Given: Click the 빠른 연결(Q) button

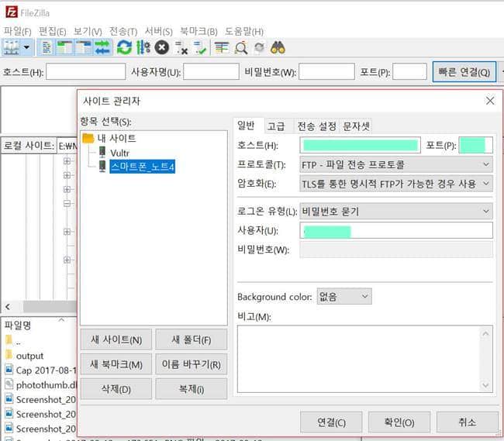Looking at the screenshot, I should pyautogui.click(x=464, y=72).
